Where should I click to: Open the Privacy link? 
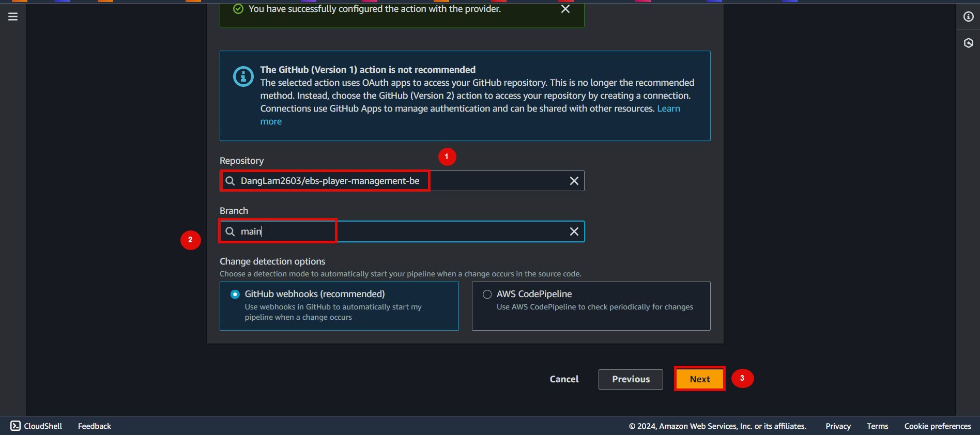pyautogui.click(x=838, y=426)
